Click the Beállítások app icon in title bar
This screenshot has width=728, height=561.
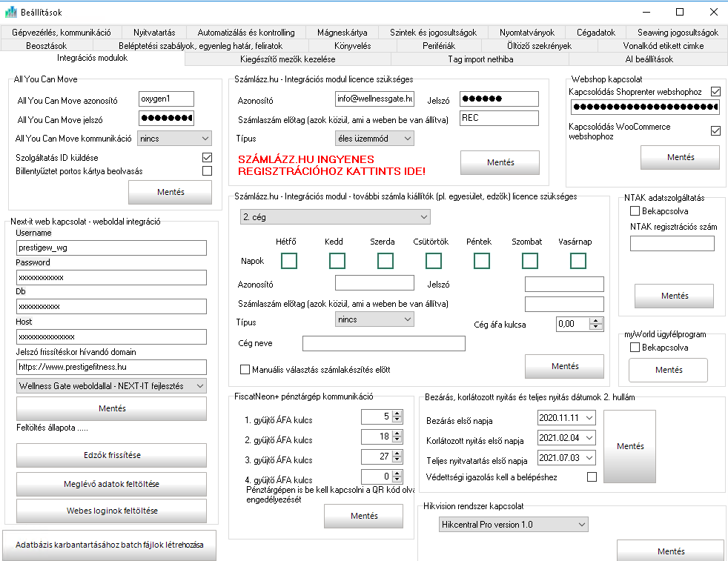click(x=10, y=12)
